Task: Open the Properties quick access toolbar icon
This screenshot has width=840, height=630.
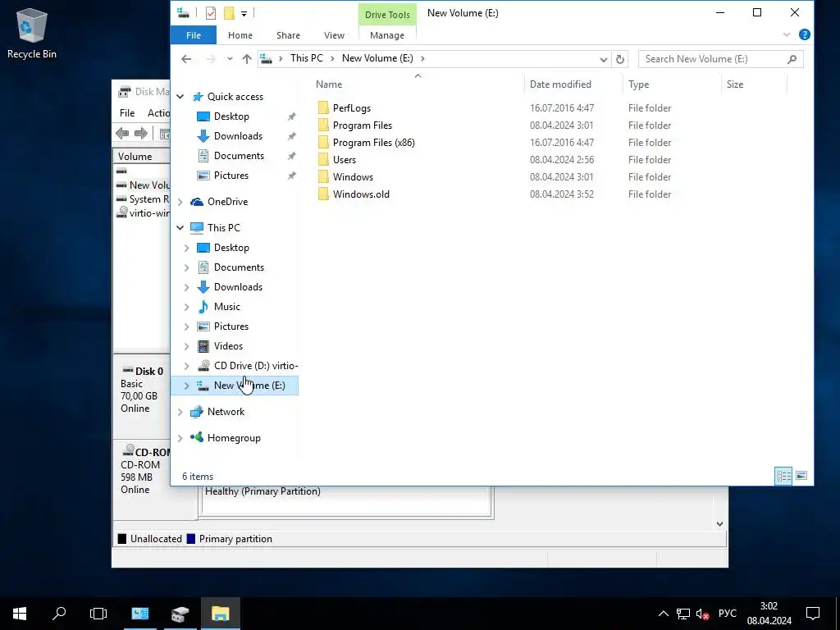Action: 211,13
